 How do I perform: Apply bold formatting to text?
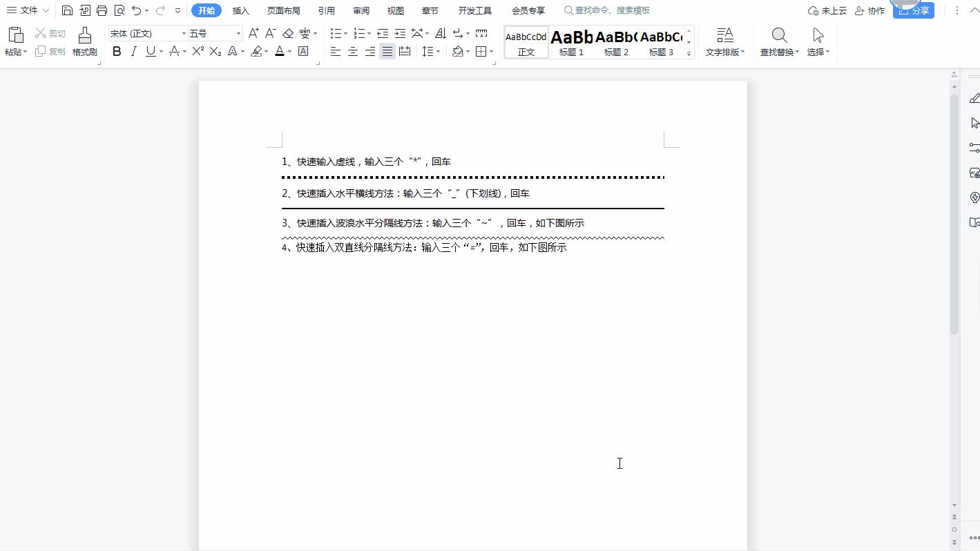tap(116, 51)
